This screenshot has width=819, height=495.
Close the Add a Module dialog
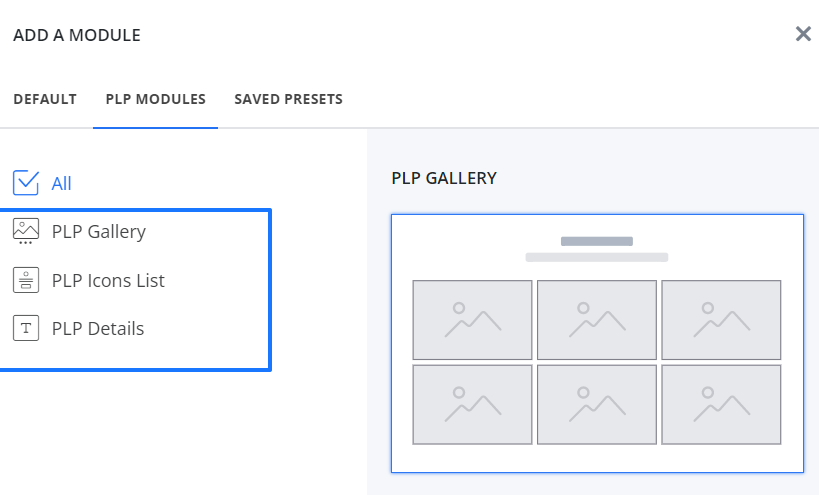802,34
